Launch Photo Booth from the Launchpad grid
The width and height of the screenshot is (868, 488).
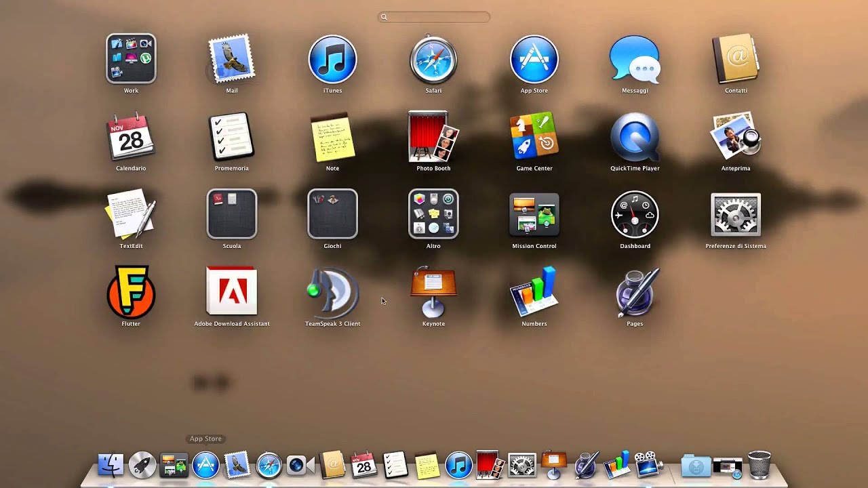[433, 138]
